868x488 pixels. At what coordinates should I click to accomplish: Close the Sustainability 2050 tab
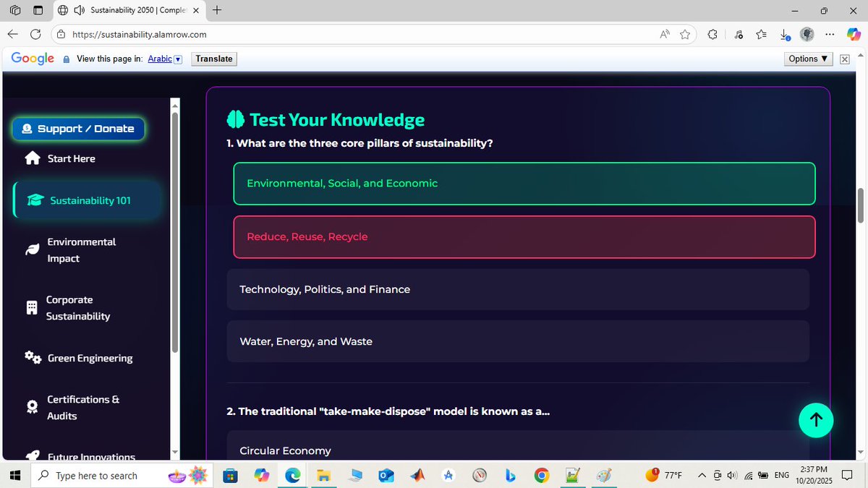196,11
